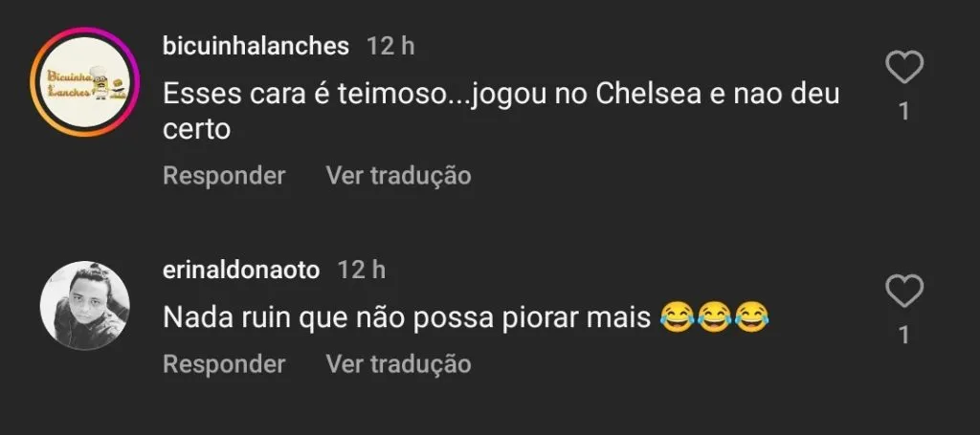View erinaldonaoto's profile photo
The image size is (980, 435).
(84, 306)
